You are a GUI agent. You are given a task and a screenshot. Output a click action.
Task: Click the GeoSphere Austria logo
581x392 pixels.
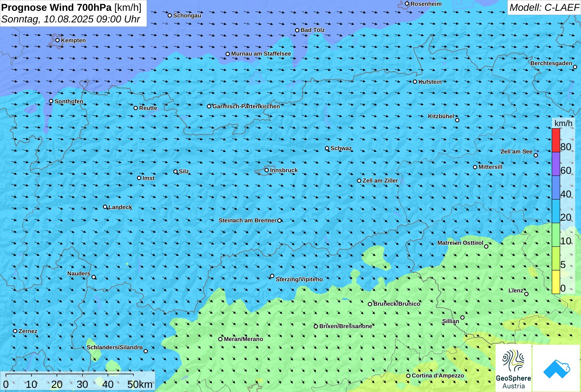pyautogui.click(x=513, y=368)
